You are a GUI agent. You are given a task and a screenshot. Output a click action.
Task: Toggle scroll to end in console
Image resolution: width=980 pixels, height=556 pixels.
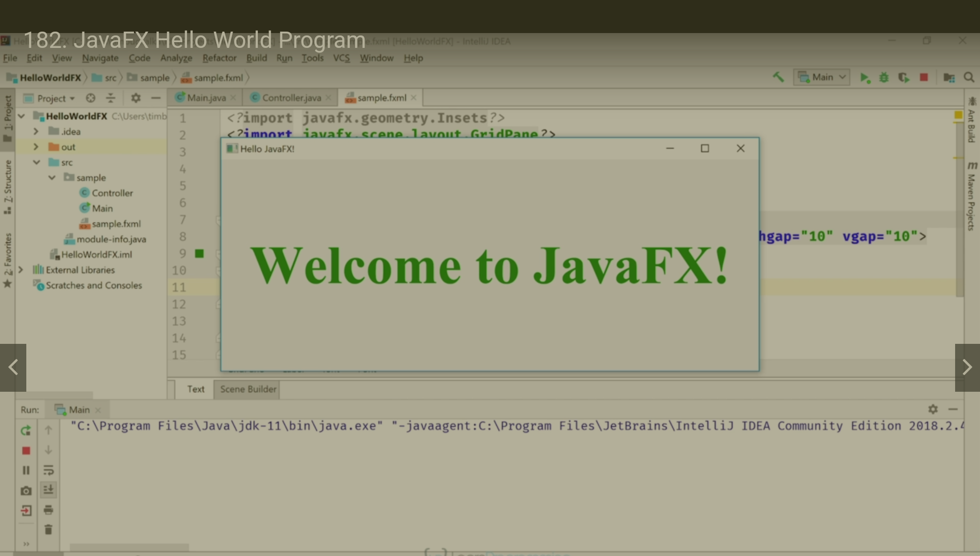(x=48, y=490)
